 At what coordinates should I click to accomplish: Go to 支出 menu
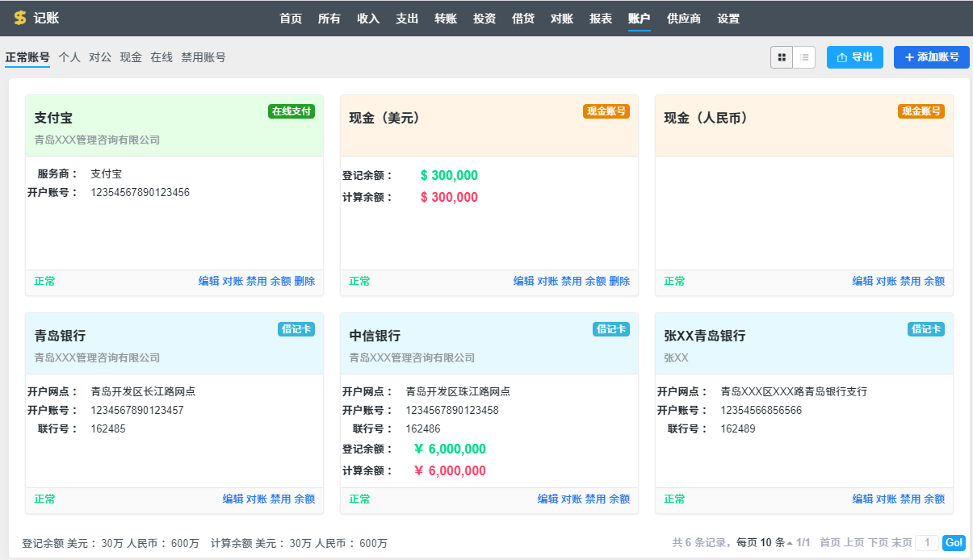pyautogui.click(x=407, y=19)
